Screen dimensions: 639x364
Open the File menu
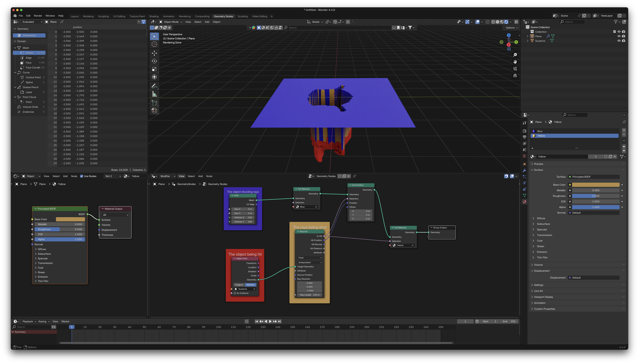coord(21,16)
